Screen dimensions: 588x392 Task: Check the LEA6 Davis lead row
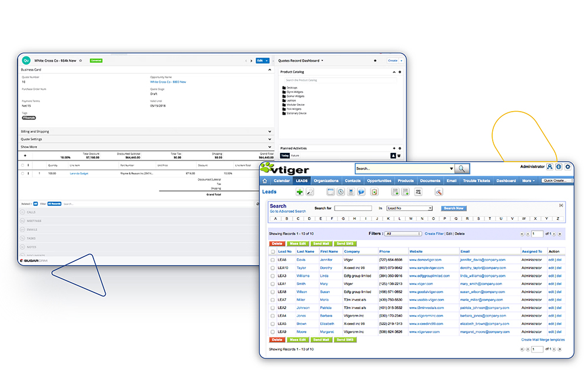point(273,260)
